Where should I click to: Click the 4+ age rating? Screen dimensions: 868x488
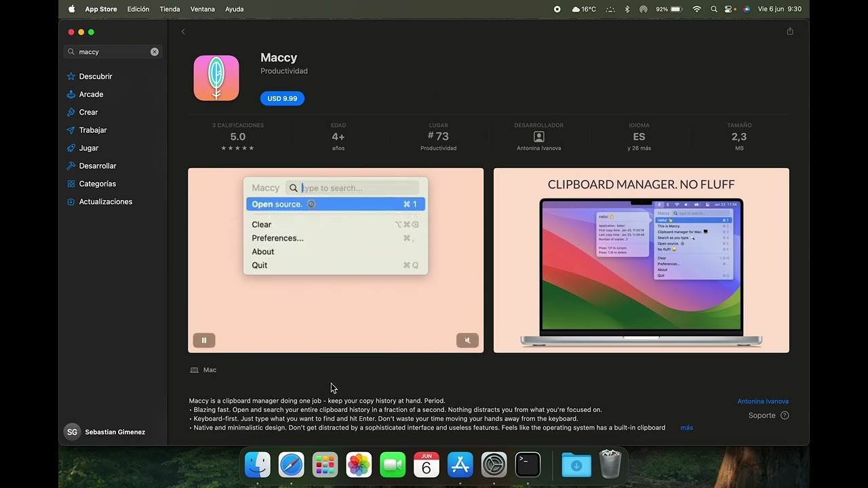pyautogui.click(x=338, y=137)
